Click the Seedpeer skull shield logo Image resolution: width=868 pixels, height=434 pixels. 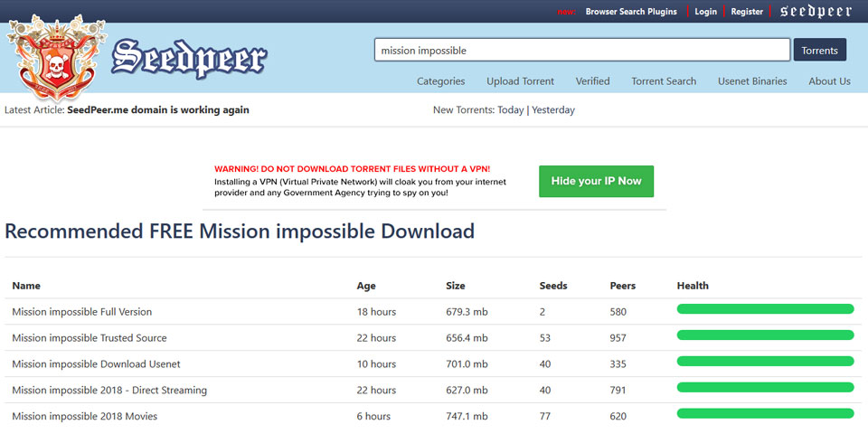pyautogui.click(x=56, y=58)
